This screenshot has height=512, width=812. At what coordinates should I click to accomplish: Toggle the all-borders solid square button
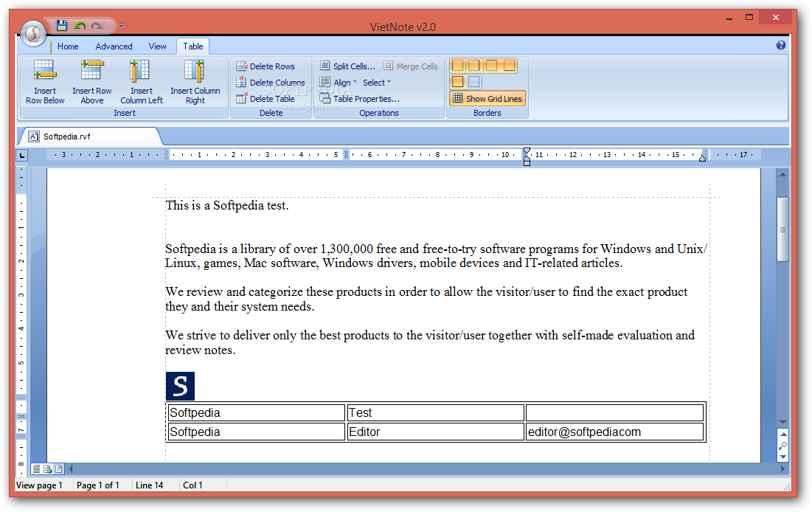[x=458, y=82]
